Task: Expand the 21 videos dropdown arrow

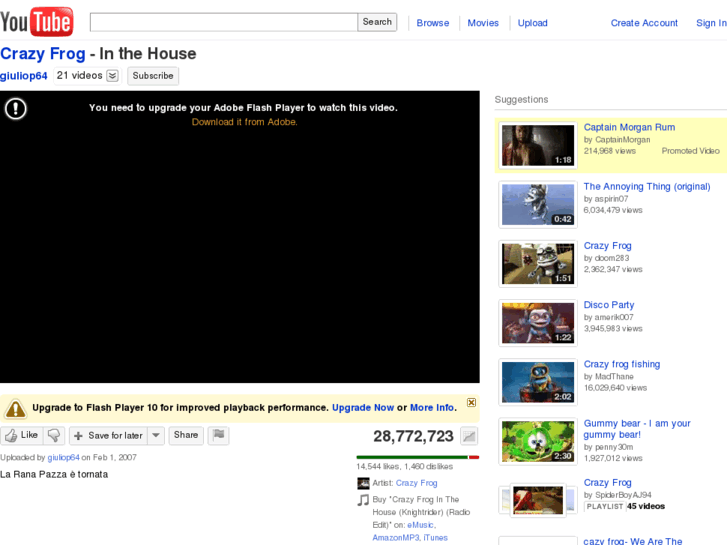Action: click(112, 76)
